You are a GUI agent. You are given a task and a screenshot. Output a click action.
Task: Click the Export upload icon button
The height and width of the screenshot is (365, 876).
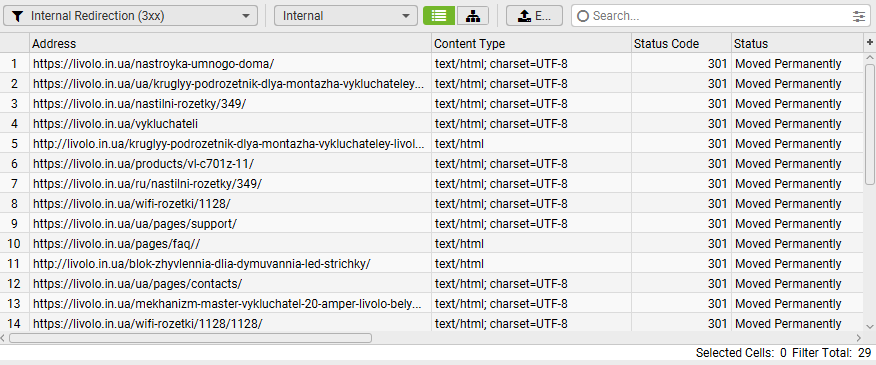coord(534,16)
